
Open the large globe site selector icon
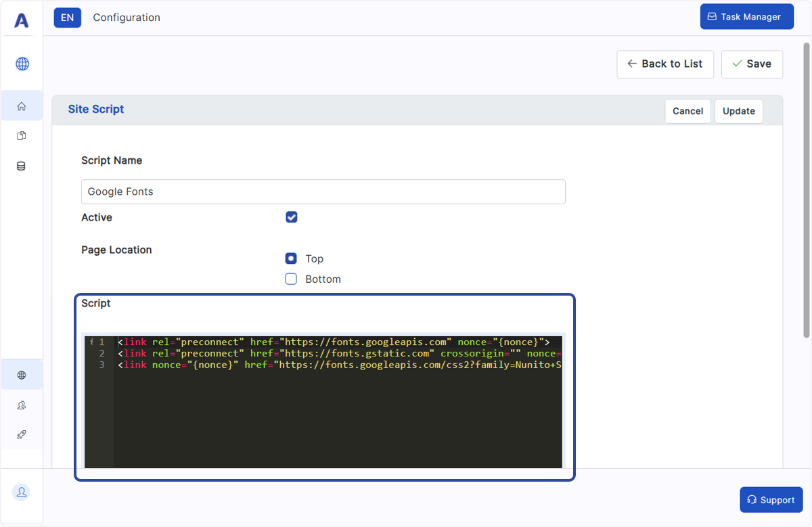(x=22, y=64)
